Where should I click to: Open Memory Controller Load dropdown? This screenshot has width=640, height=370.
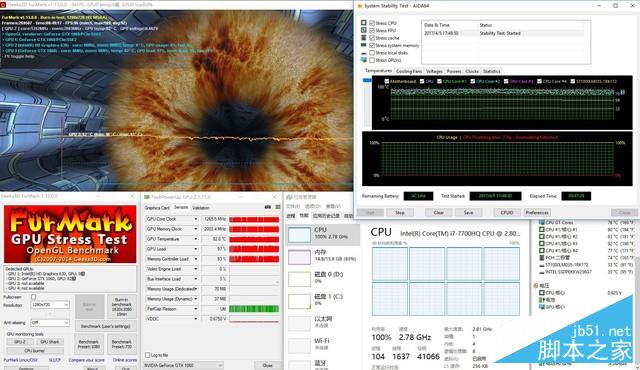(196, 259)
